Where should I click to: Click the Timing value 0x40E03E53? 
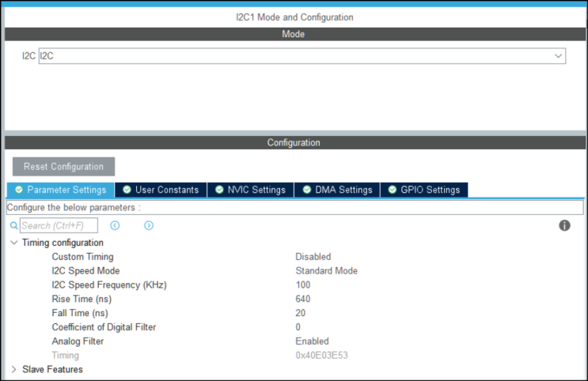point(321,355)
